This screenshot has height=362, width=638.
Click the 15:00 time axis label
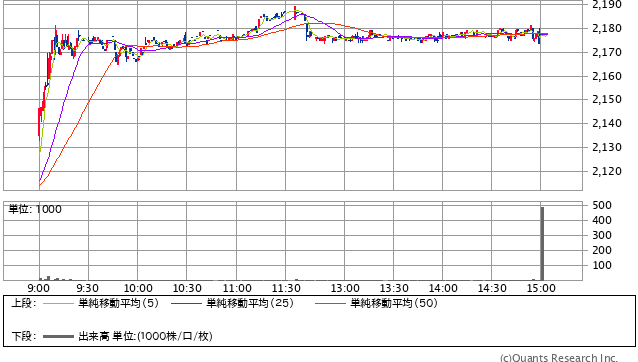541,288
